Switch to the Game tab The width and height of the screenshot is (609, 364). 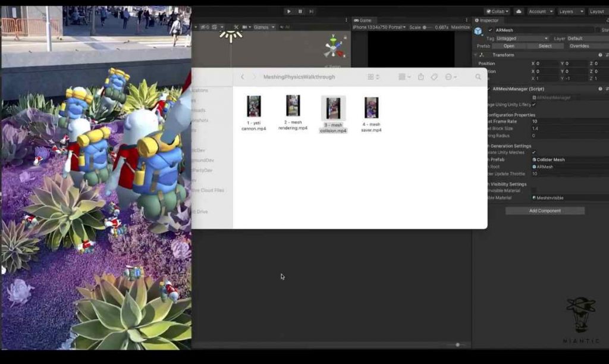pos(363,20)
